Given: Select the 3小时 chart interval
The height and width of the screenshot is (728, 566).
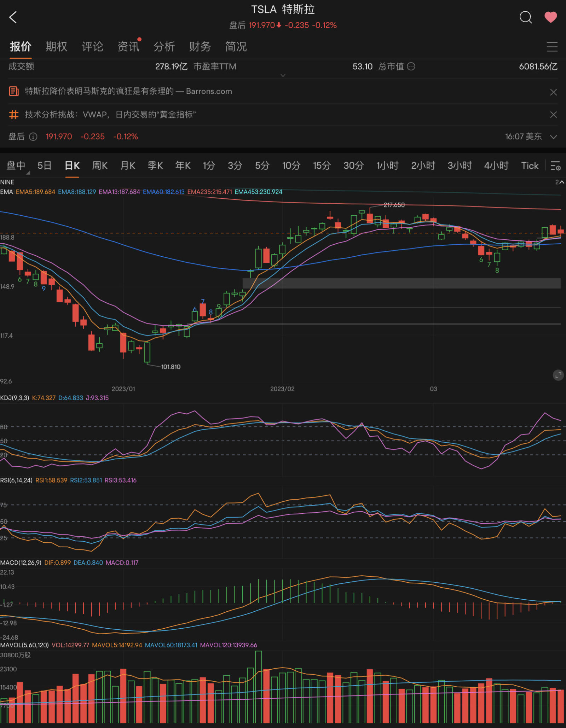Looking at the screenshot, I should pos(460,165).
